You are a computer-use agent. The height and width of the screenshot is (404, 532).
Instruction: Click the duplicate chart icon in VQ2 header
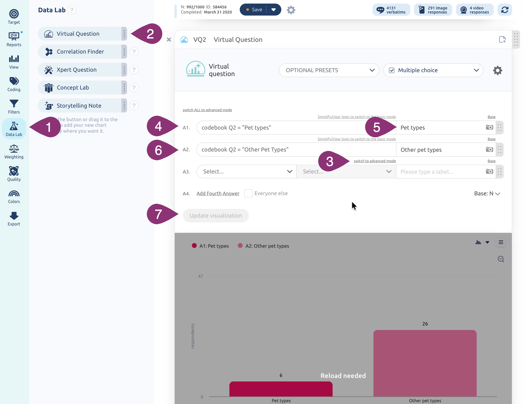coord(502,40)
